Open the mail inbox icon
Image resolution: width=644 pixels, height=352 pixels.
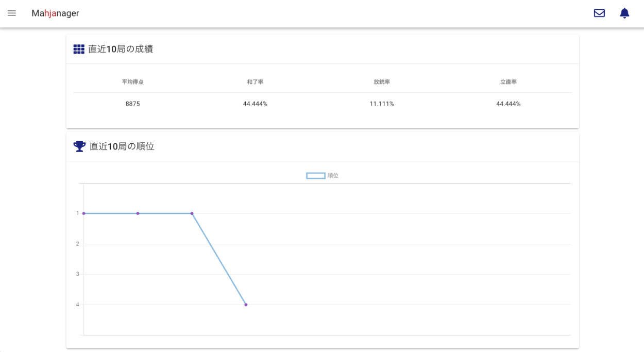click(x=599, y=13)
